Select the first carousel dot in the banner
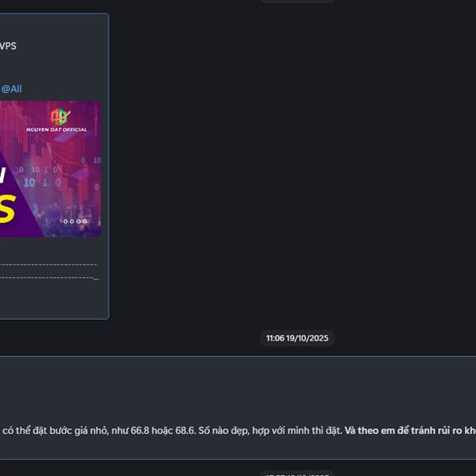Screen dimensions: 476x476 coord(65,221)
